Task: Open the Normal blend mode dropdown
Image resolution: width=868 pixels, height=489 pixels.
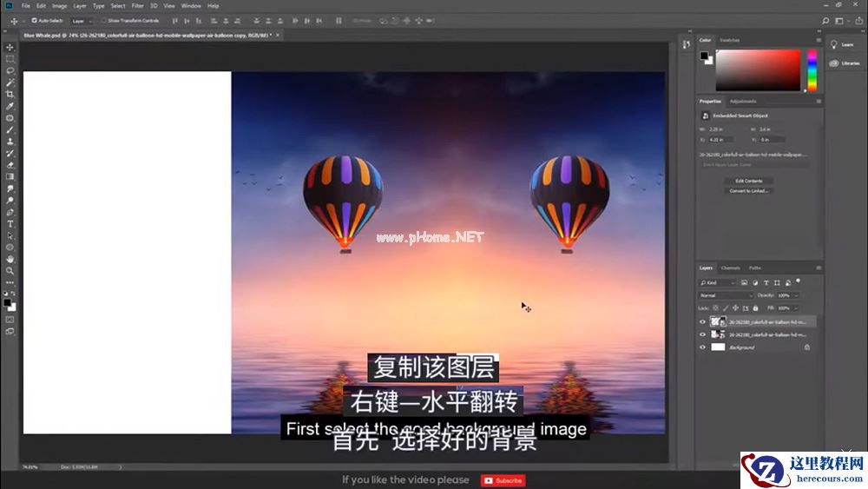Action: point(726,295)
